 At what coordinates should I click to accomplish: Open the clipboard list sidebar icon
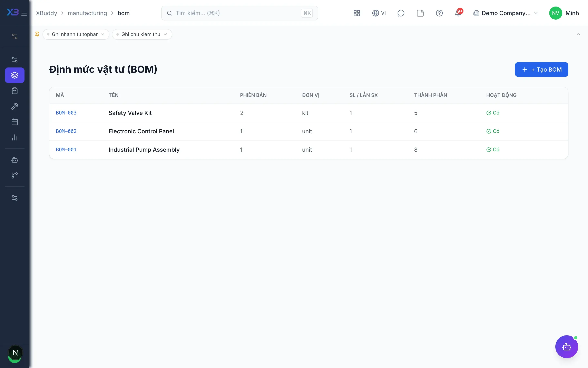(x=14, y=91)
